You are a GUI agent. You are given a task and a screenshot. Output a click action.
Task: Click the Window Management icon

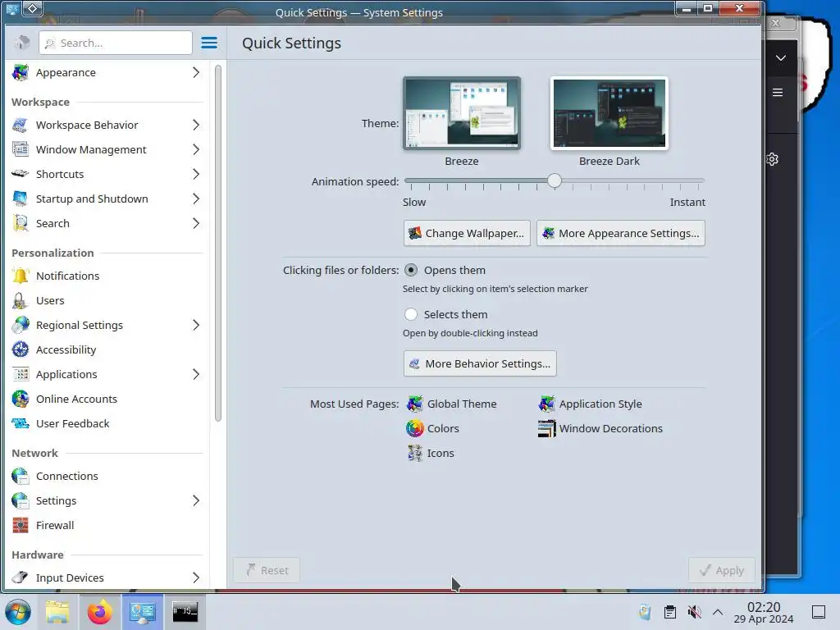(x=21, y=149)
